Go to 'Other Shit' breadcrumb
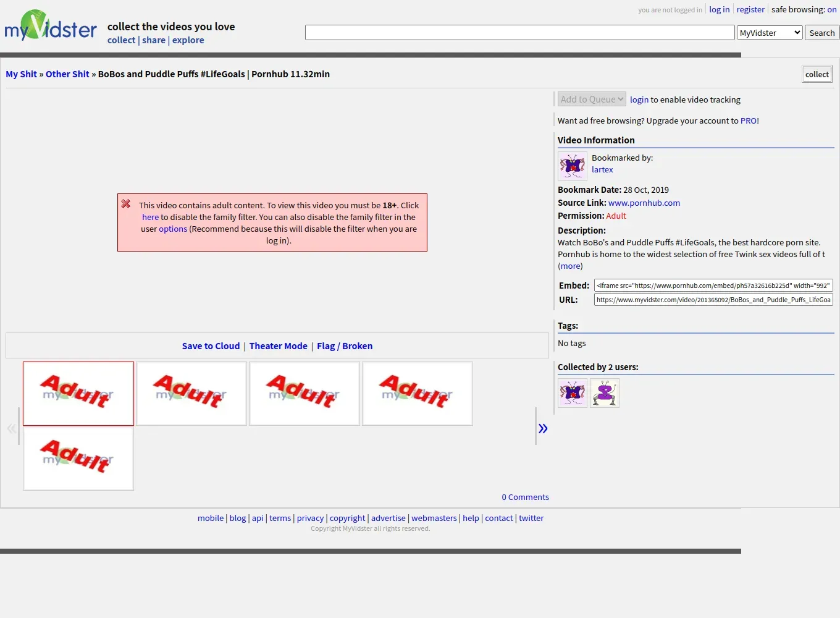Viewport: 840px width, 618px height. point(67,74)
